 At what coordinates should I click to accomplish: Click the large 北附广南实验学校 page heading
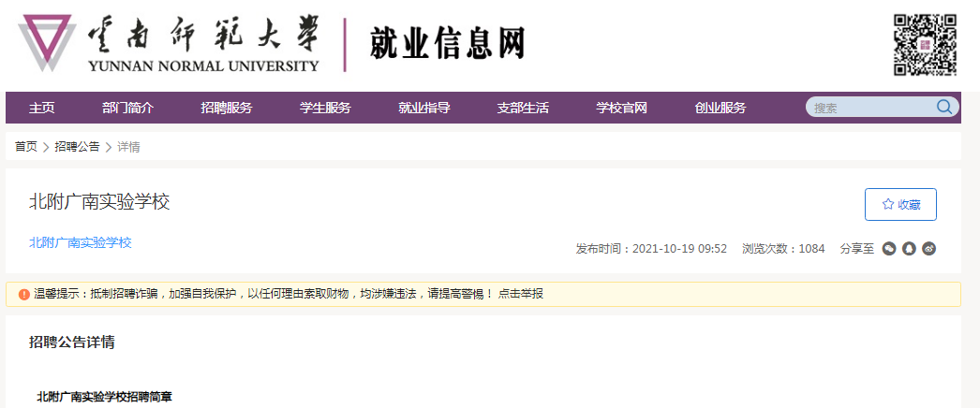[x=100, y=202]
